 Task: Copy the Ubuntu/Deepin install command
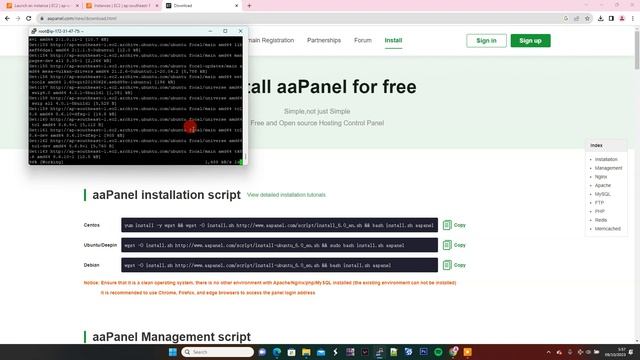[x=454, y=245]
